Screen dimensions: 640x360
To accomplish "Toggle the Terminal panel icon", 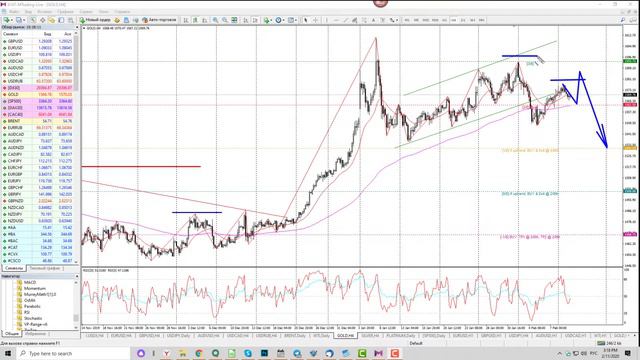I will 61,20.
